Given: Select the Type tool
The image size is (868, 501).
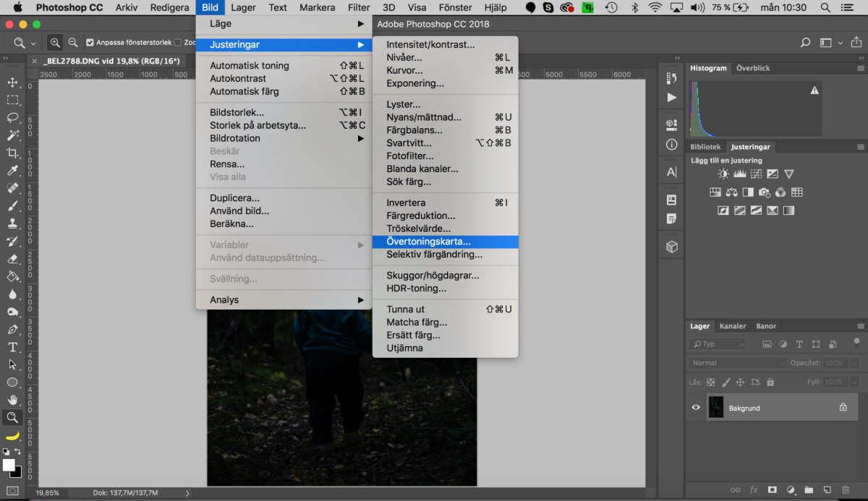Looking at the screenshot, I should (x=13, y=346).
